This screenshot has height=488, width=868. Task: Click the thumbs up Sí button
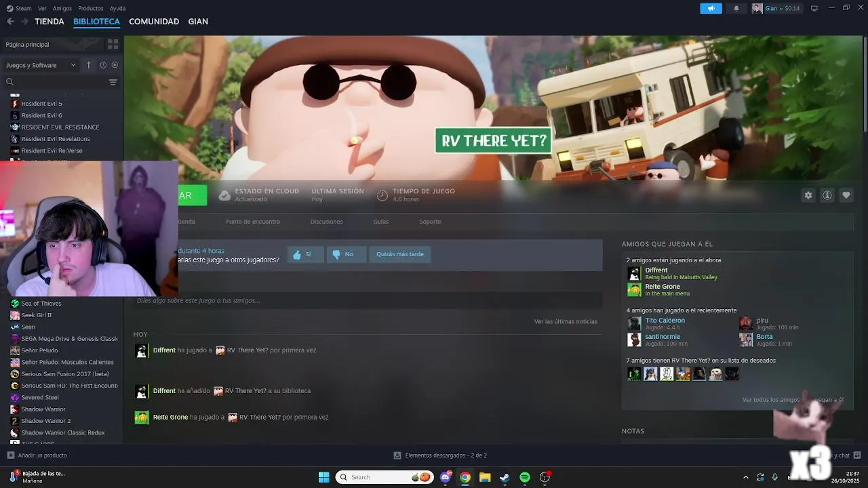click(x=304, y=254)
